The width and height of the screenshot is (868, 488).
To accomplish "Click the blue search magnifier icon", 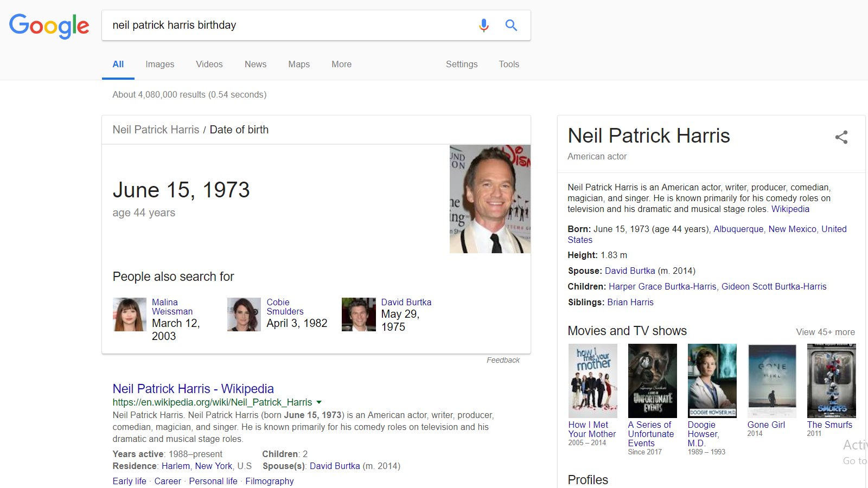I will point(511,25).
